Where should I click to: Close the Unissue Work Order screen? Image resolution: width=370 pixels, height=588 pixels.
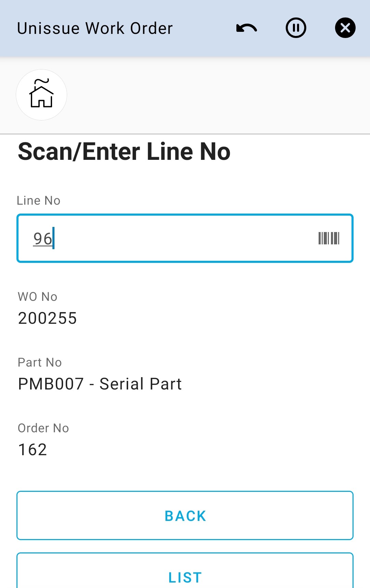click(345, 28)
